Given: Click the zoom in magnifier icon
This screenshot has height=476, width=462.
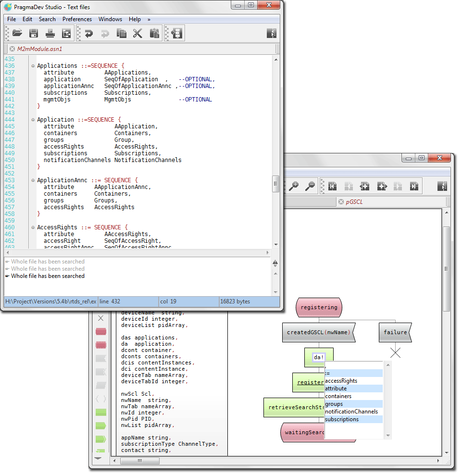Looking at the screenshot, I should [x=293, y=186].
